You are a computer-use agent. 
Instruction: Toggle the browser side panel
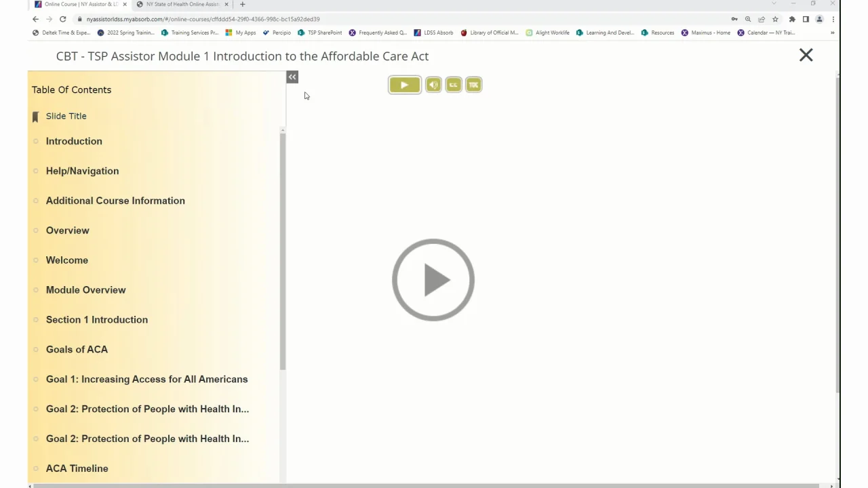click(806, 19)
